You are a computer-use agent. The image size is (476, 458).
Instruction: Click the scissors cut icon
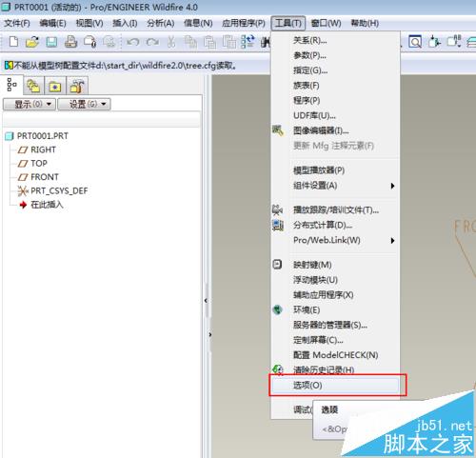coord(171,42)
